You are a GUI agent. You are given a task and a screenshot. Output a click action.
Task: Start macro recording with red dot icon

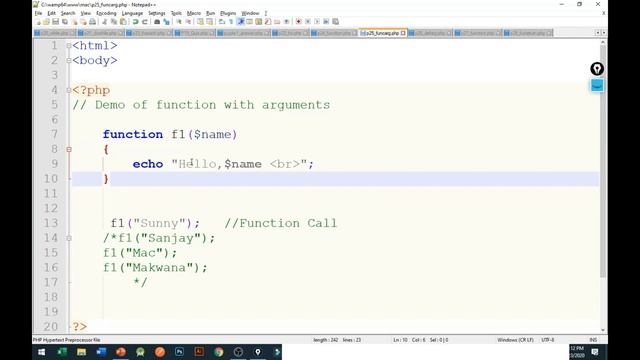click(298, 22)
